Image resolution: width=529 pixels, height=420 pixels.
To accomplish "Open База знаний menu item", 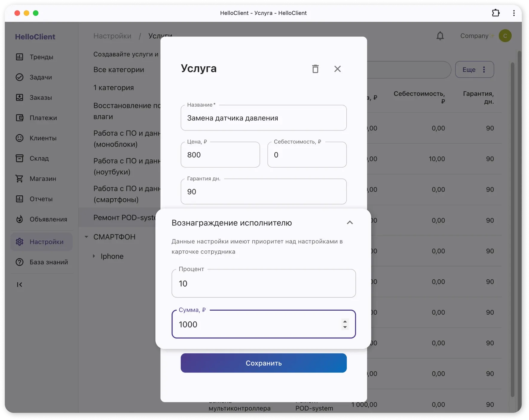I will (x=48, y=262).
